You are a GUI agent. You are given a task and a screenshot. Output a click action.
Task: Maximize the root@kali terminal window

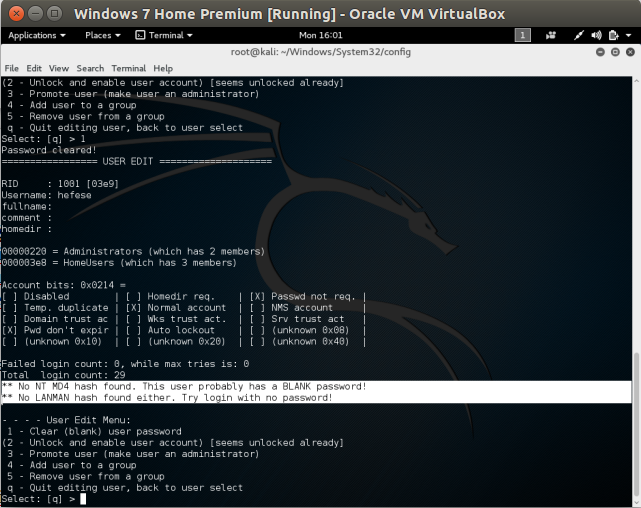[x=615, y=52]
